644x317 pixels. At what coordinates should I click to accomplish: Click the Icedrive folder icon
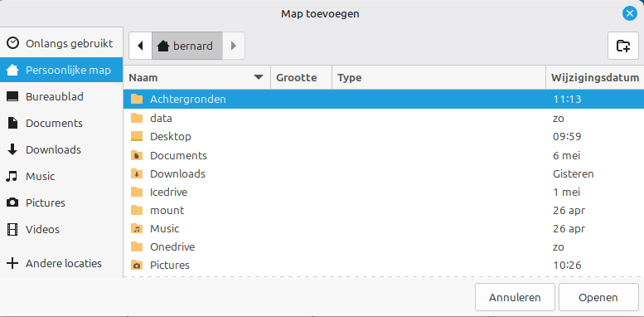tap(137, 192)
